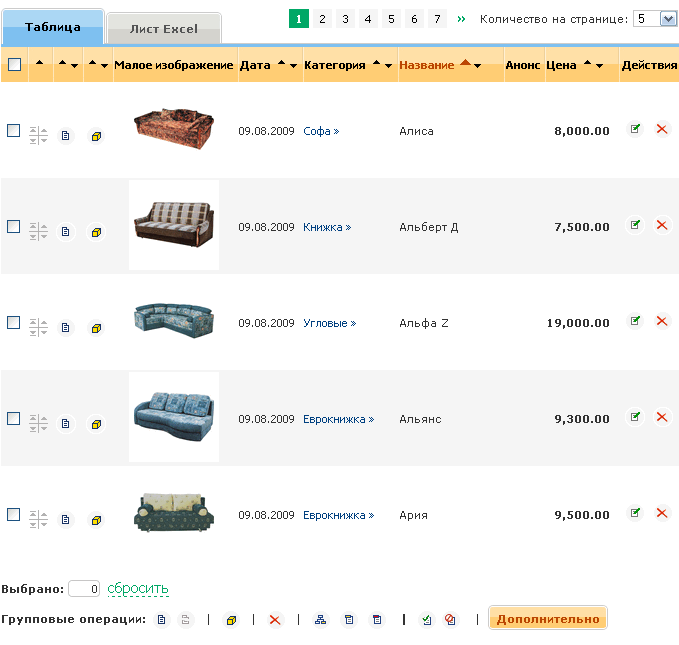Click the document icon in Альфа Z row
The width and height of the screenshot is (679, 645).
point(66,327)
